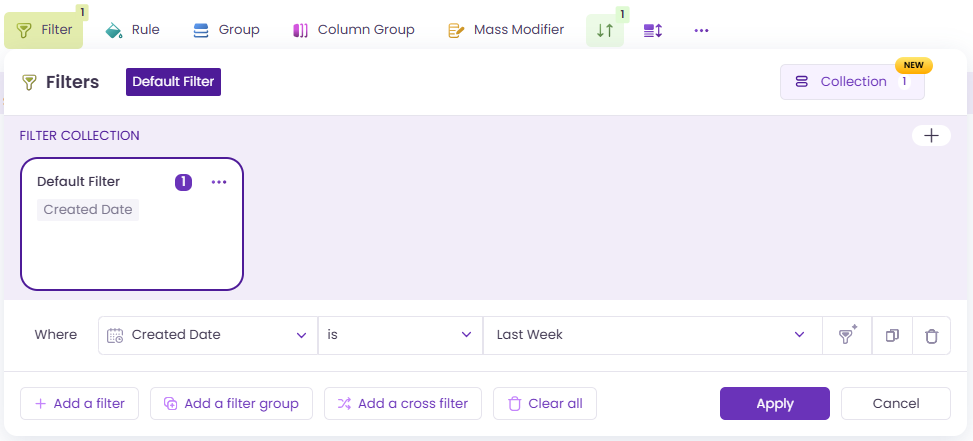973x441 pixels.
Task: Open Default Filter card options ellipsis
Action: 219,182
